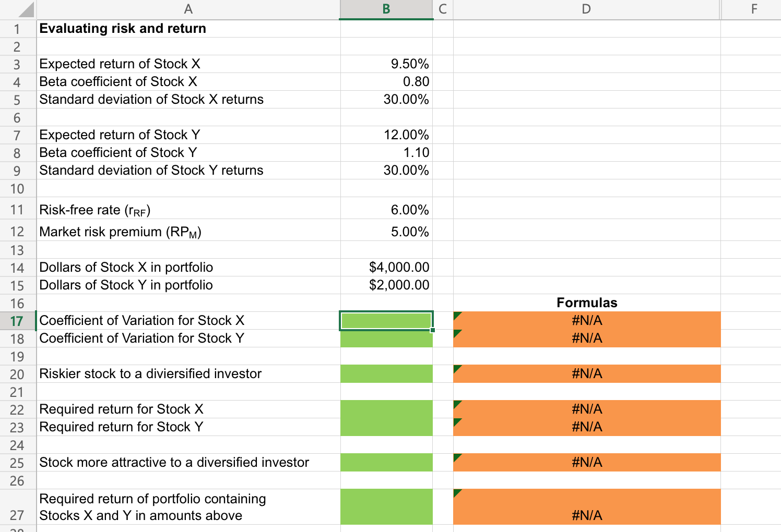This screenshot has width=781, height=532.
Task: Click 'Expected return of Stock Y' label
Action: (120, 135)
